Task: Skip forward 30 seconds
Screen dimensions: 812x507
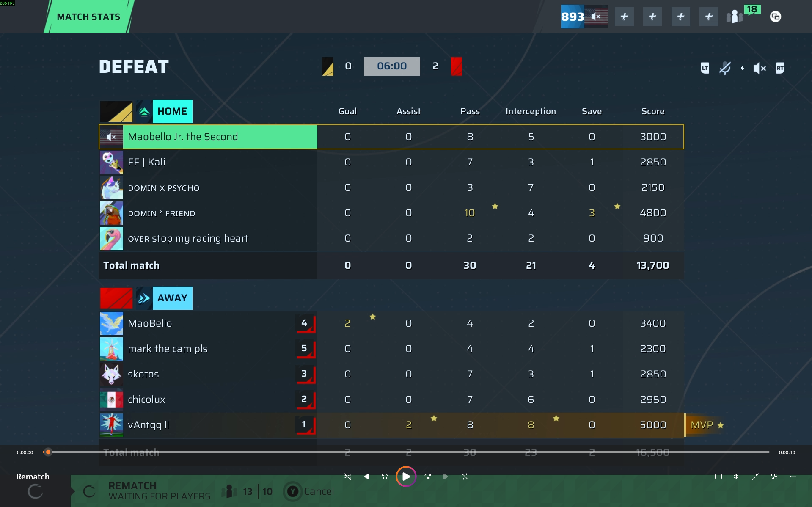Action: [x=428, y=477]
